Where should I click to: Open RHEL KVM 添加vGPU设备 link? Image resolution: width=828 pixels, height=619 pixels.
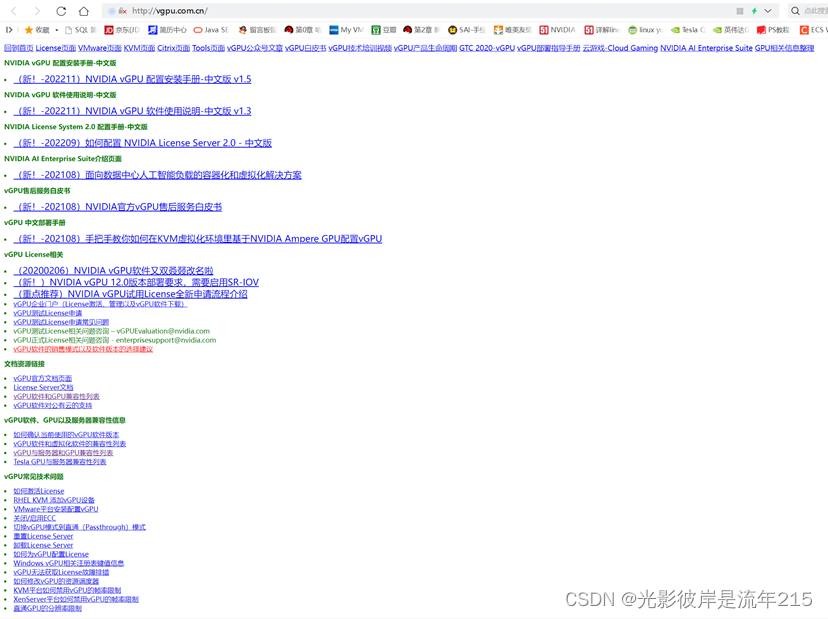[54, 500]
